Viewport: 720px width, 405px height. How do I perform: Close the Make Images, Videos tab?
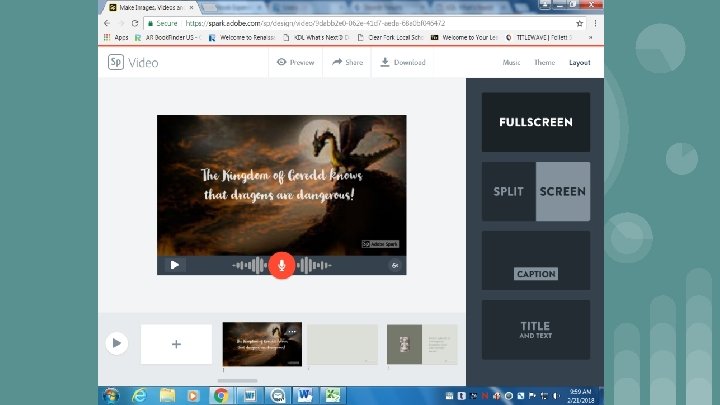pos(191,7)
